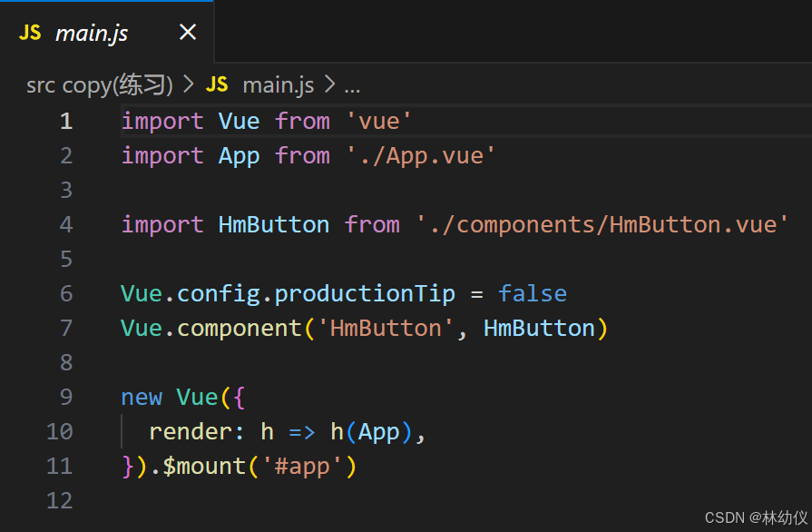Screen dimensions: 812x532
Task: Open the main.js breadcrumb item
Action: click(x=279, y=85)
